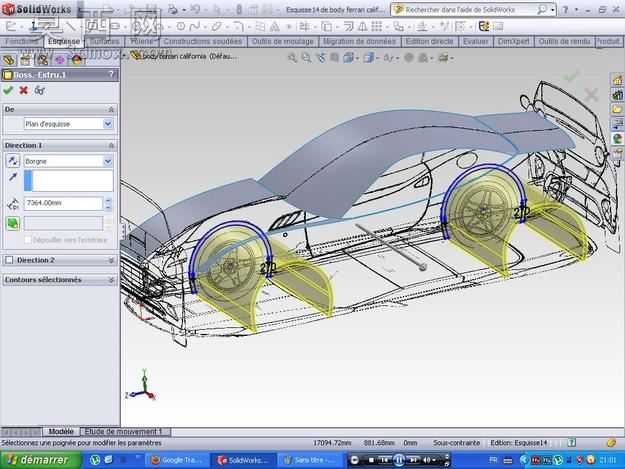Select the Circle sketch tool

181,27
